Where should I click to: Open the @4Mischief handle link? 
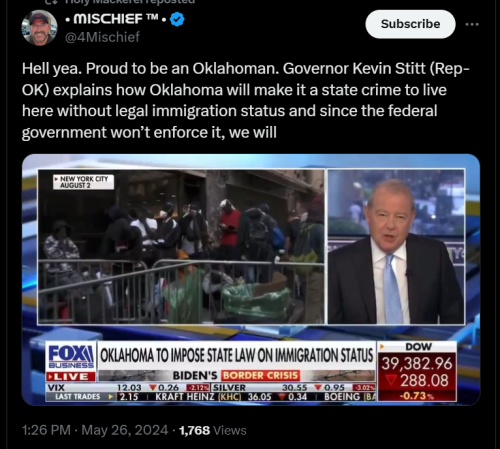click(102, 37)
